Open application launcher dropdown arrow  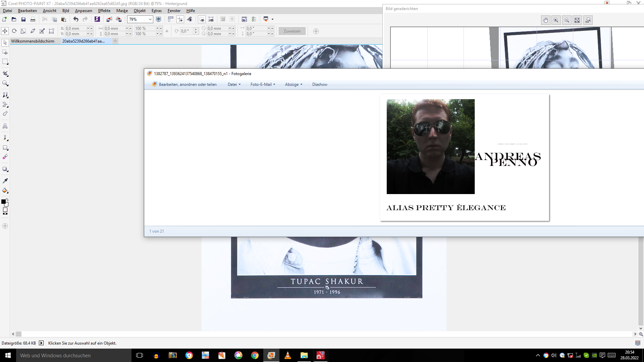(x=272, y=19)
